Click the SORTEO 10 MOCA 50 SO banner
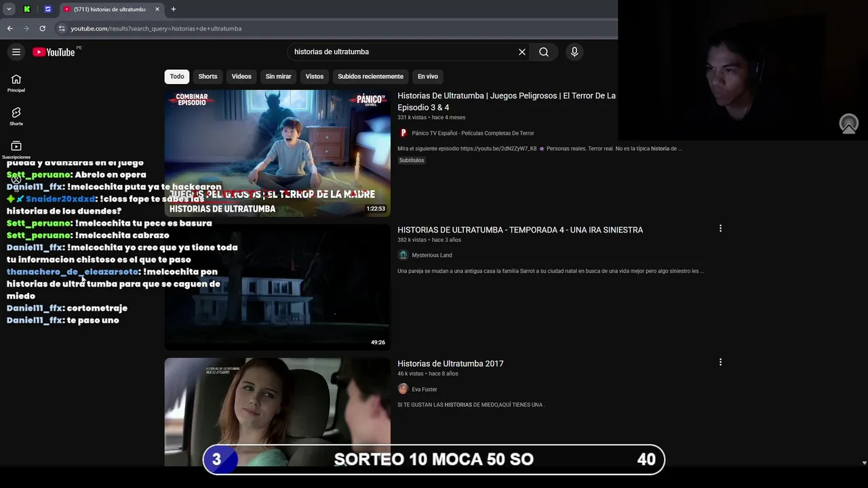Image resolution: width=868 pixels, height=488 pixels. [434, 460]
